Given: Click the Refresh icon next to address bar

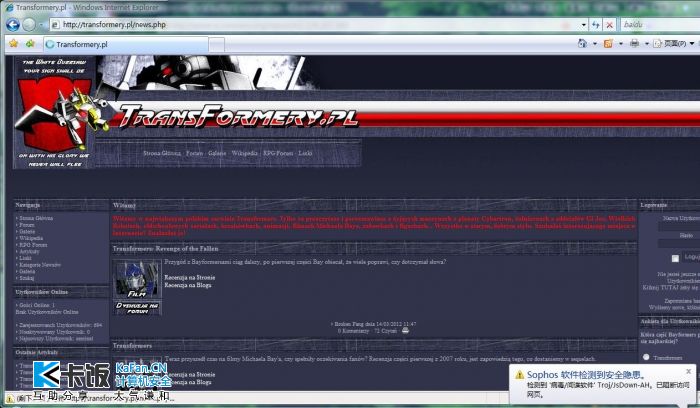Looking at the screenshot, I should (596, 25).
